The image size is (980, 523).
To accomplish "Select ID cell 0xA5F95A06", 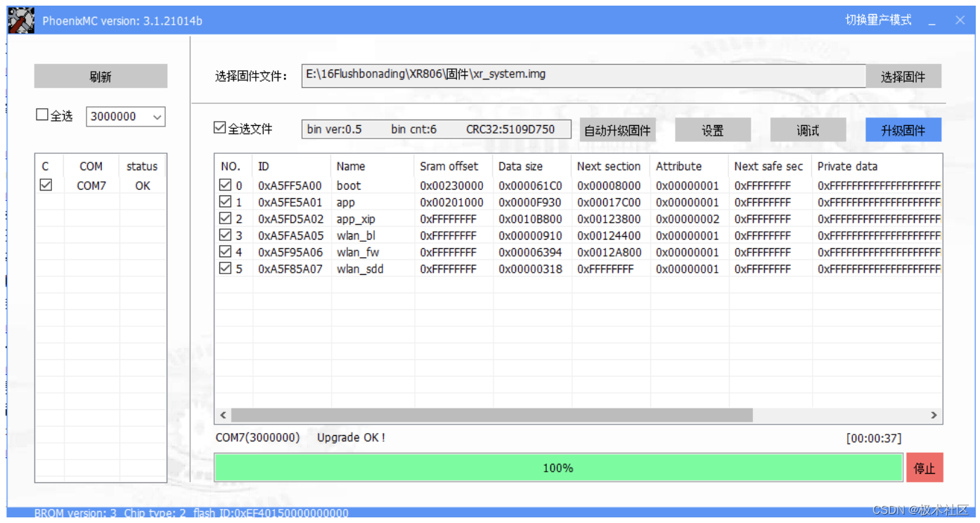I will 290,252.
